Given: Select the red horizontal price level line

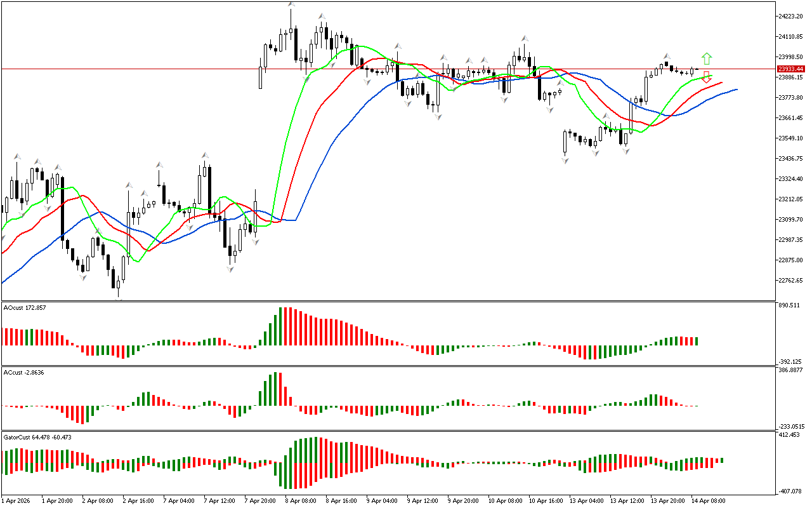Looking at the screenshot, I should (190, 68).
